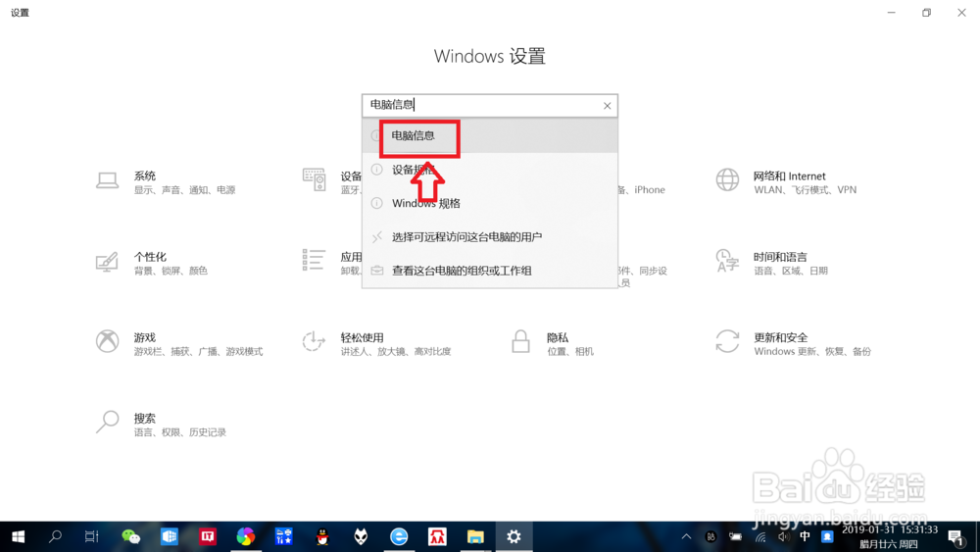Select the 电脑信息 search suggestion
This screenshot has height=552, width=980.
489,135
